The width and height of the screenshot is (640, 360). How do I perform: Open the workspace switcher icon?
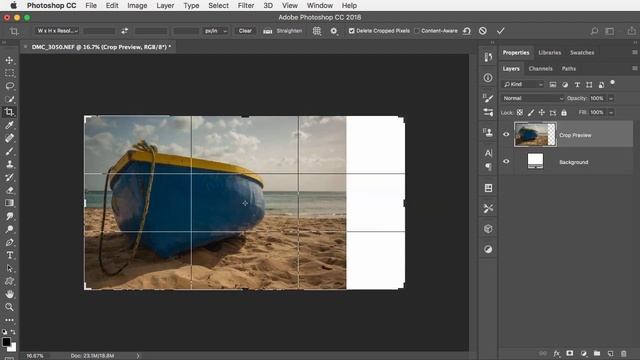[x=610, y=31]
